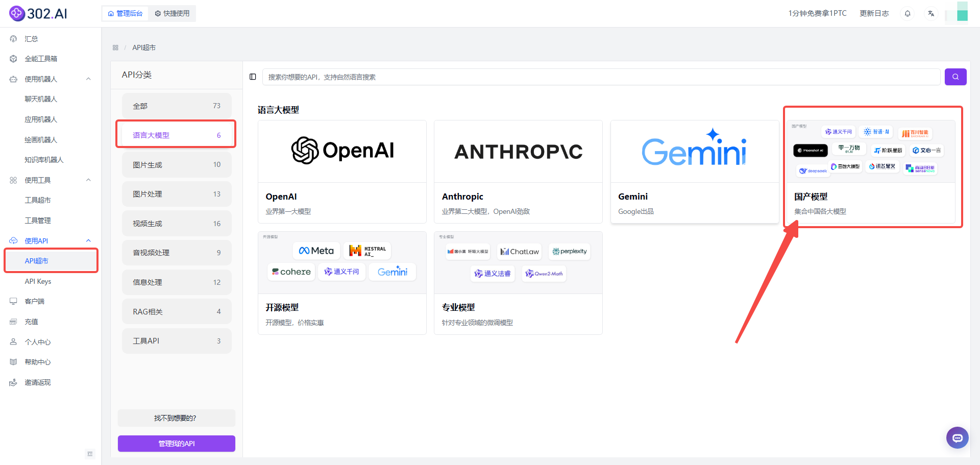Click the API超市 breadcrumb

pyautogui.click(x=144, y=47)
